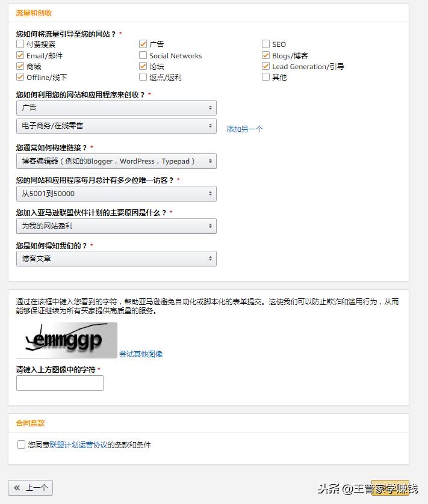
Task: Tick the Social Networks checkbox
Action: [x=143, y=55]
